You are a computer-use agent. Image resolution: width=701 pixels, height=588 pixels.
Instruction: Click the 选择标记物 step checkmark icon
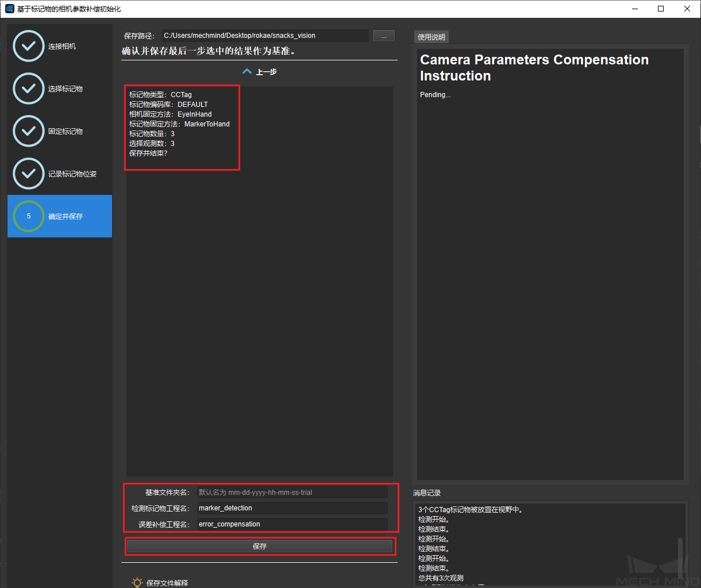[x=28, y=89]
